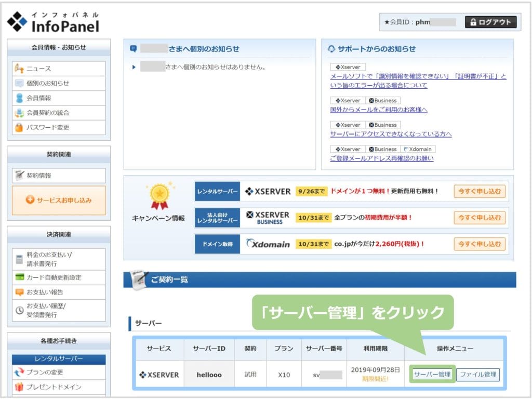Open 個別のお知らせ in the sidebar
Screen dimensions: 532x399
click(59, 83)
